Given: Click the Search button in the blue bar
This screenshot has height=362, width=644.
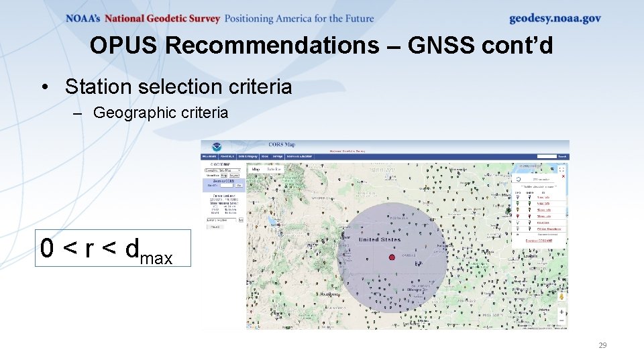Looking at the screenshot, I should tap(562, 156).
